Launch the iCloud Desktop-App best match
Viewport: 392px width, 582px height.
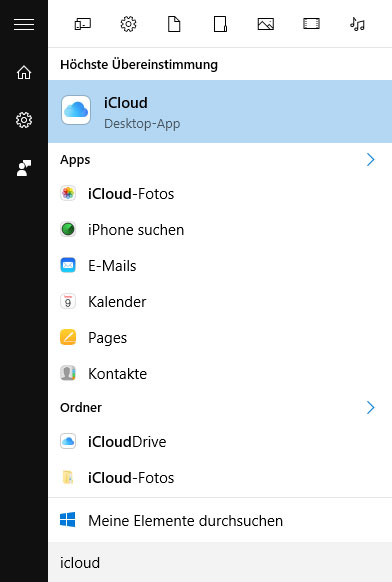point(220,111)
